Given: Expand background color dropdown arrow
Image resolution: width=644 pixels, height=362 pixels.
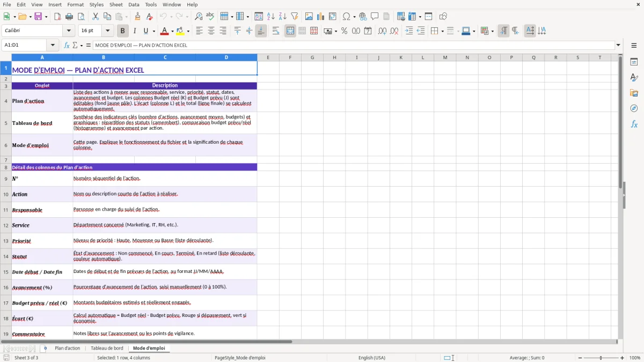Looking at the screenshot, I should [x=188, y=31].
